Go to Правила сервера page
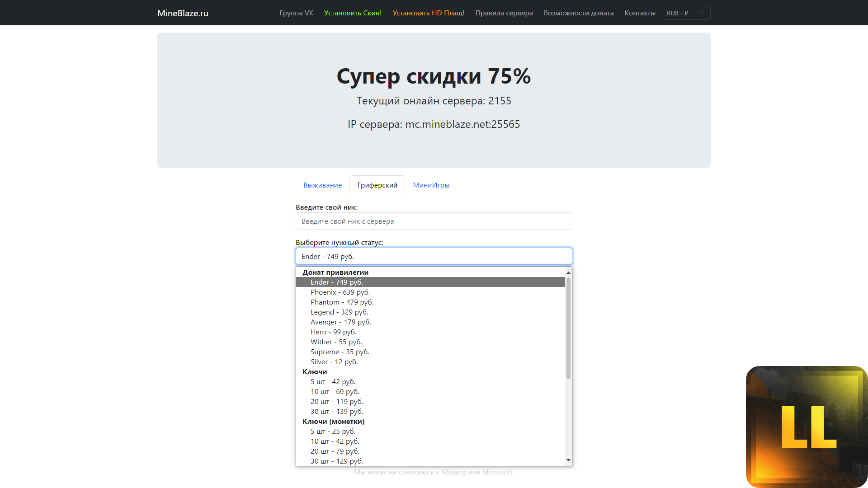This screenshot has width=868, height=488. [x=504, y=13]
